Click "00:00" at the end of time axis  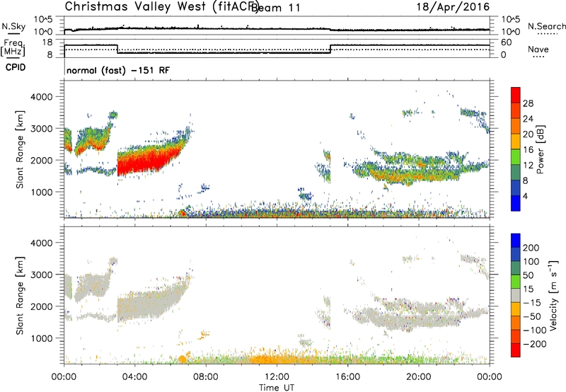[490, 377]
